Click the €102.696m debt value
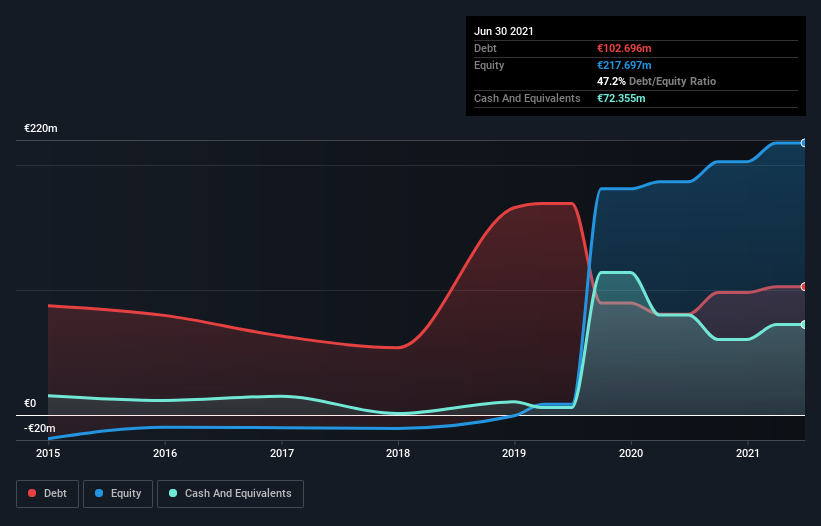The height and width of the screenshot is (526, 821). 624,49
